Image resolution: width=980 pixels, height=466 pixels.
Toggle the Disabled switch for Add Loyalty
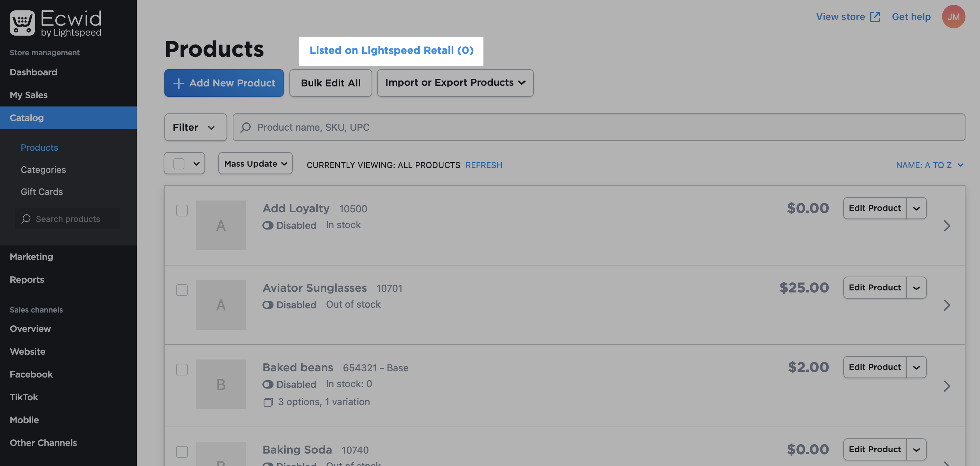[x=268, y=225]
